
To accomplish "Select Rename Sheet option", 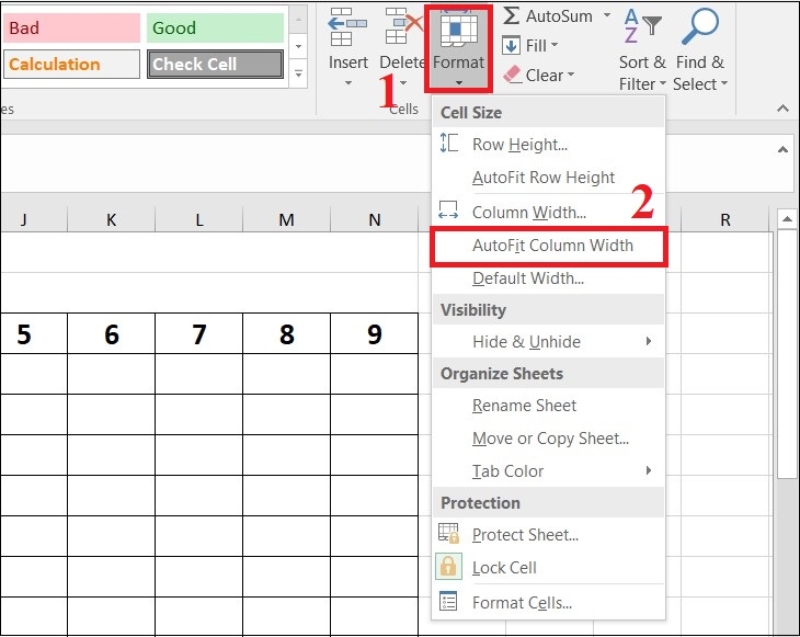I will coord(524,406).
